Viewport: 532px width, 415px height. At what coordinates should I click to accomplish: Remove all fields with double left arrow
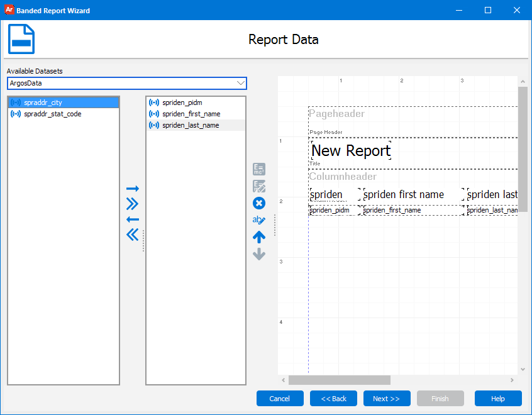(133, 235)
